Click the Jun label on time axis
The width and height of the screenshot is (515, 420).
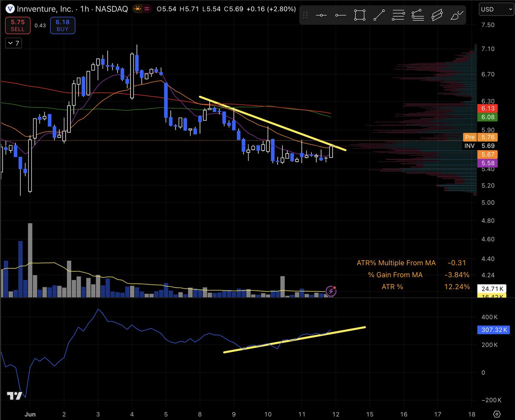pos(30,414)
